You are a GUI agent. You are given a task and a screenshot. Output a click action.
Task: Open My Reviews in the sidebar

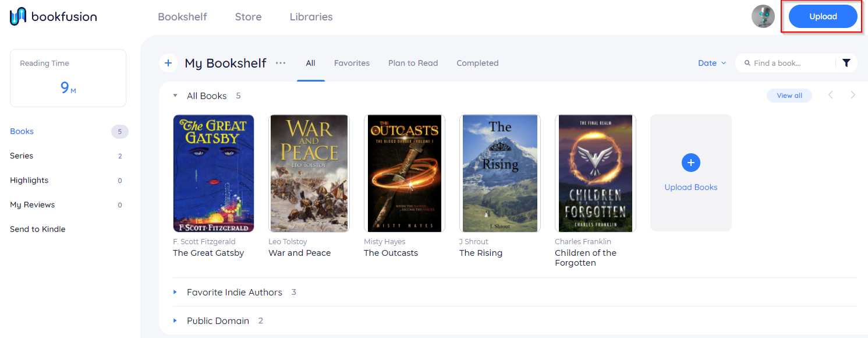click(x=33, y=205)
